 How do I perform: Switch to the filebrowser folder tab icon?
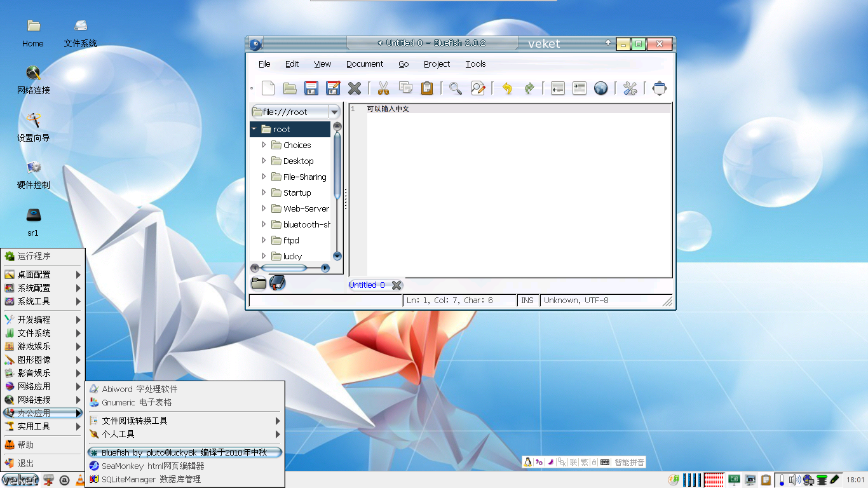[259, 283]
